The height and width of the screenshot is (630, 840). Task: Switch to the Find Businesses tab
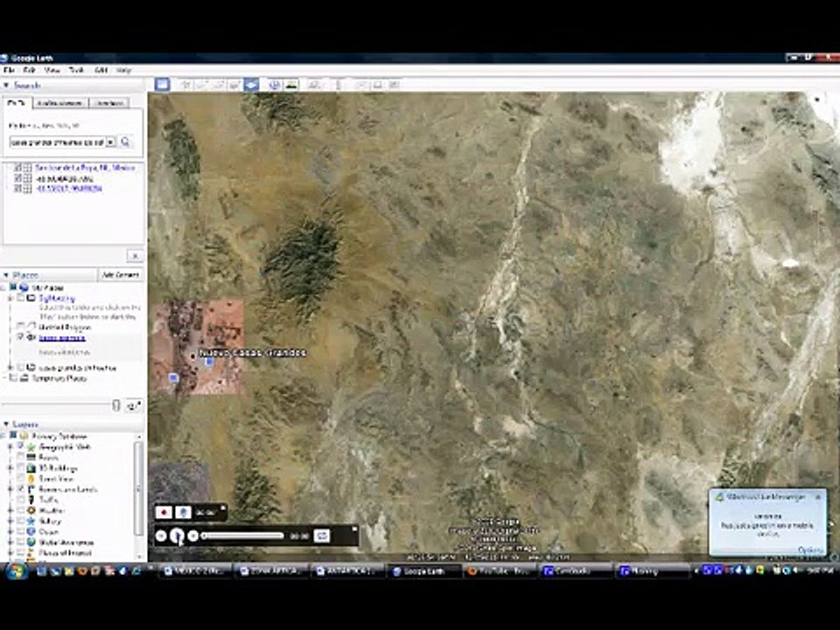(60, 103)
